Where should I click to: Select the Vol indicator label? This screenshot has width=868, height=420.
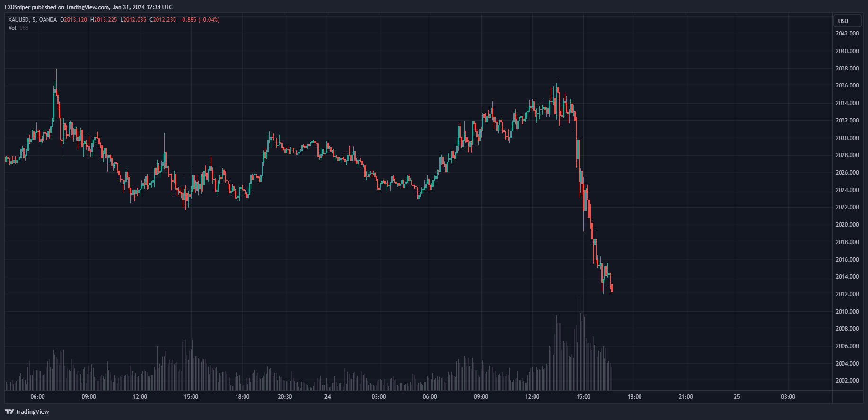[12, 28]
